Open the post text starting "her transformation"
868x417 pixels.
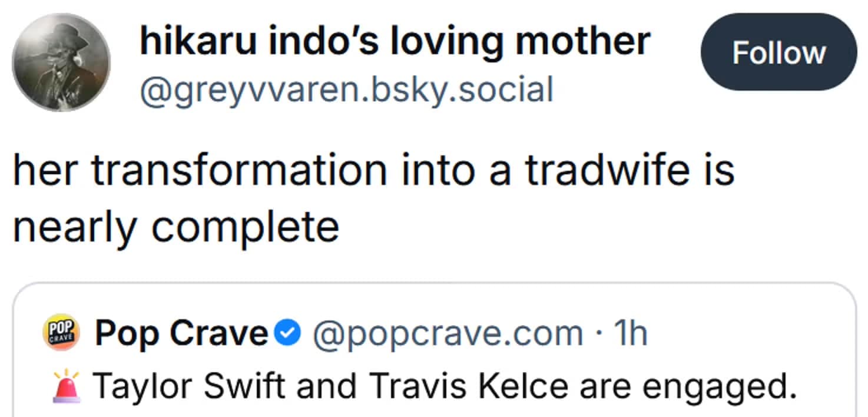point(373,170)
